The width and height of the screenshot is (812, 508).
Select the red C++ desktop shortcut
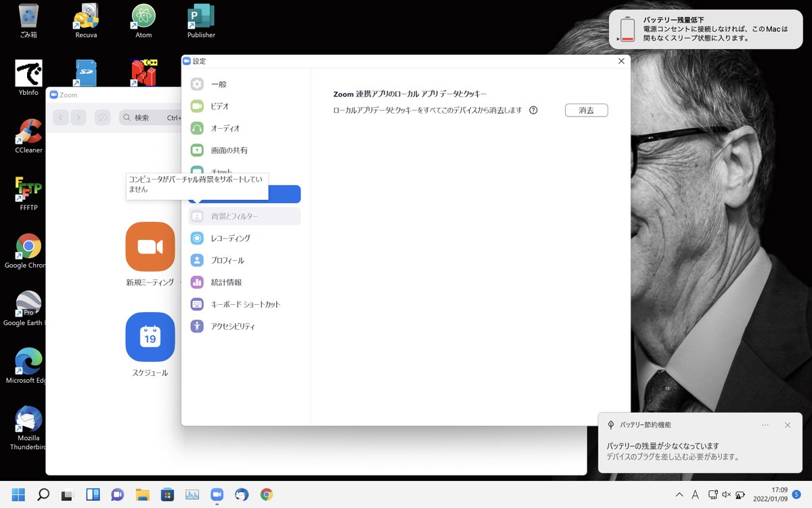click(143, 73)
